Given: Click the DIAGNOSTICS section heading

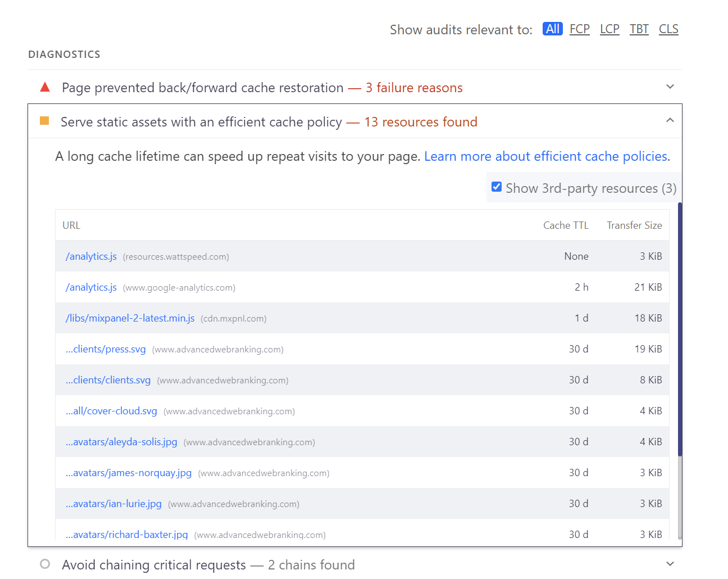Looking at the screenshot, I should click(x=64, y=55).
